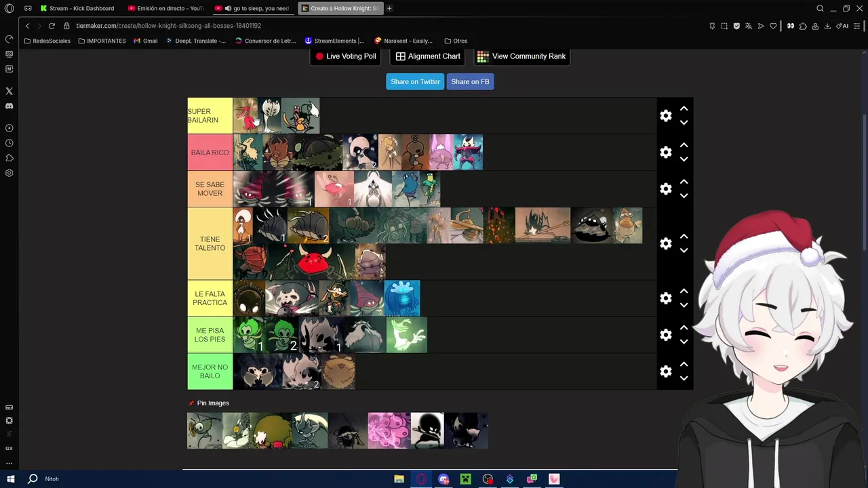
Task: Open Otros bookmarks folder
Action: coord(456,41)
